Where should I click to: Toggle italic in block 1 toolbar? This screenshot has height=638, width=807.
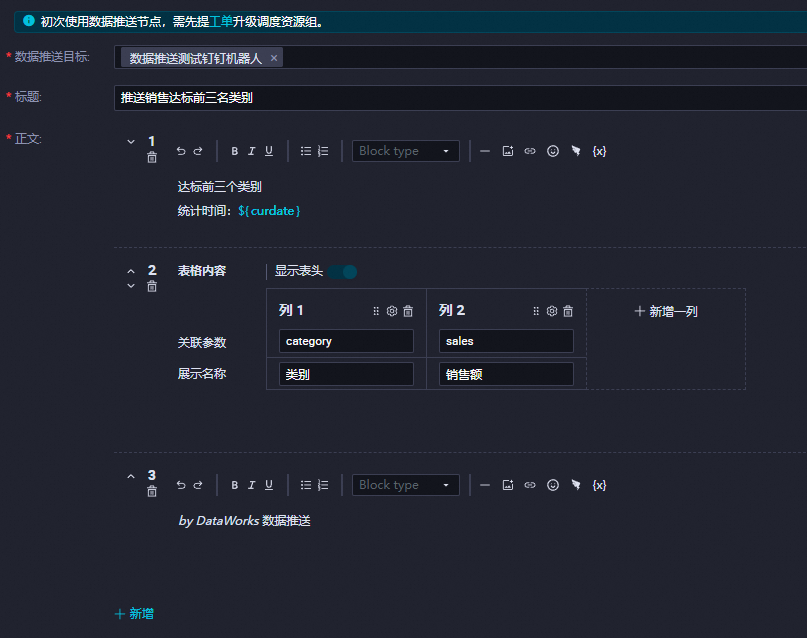click(x=251, y=151)
